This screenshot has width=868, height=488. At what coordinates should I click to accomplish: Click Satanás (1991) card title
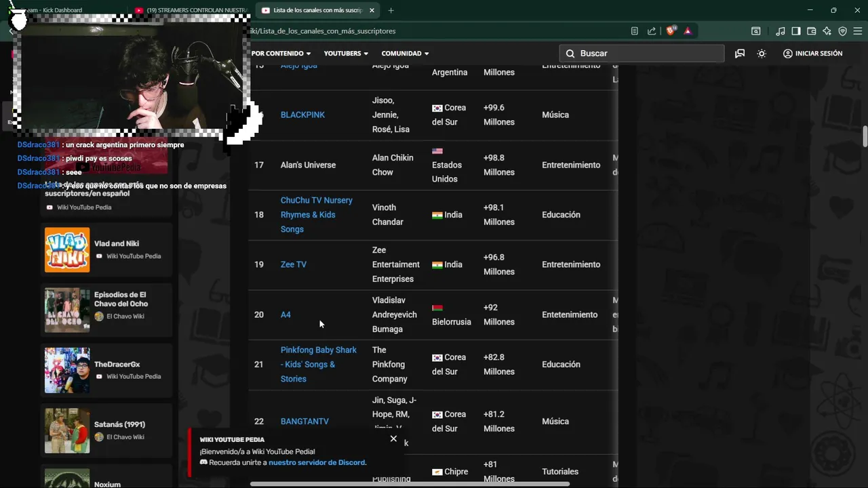point(119,425)
